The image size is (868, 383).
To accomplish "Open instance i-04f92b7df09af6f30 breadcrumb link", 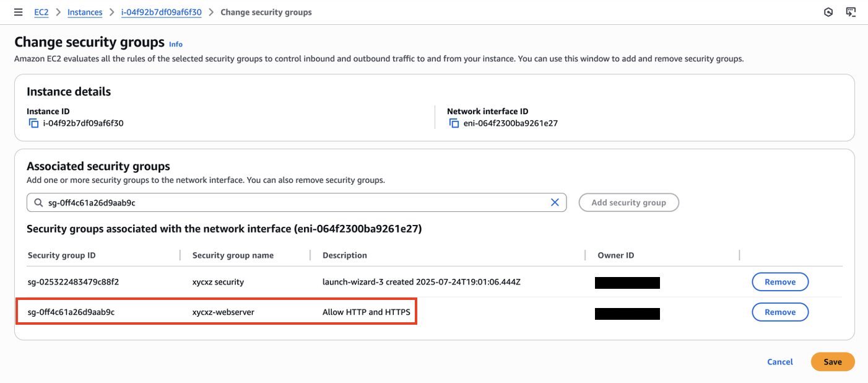I will click(x=161, y=12).
